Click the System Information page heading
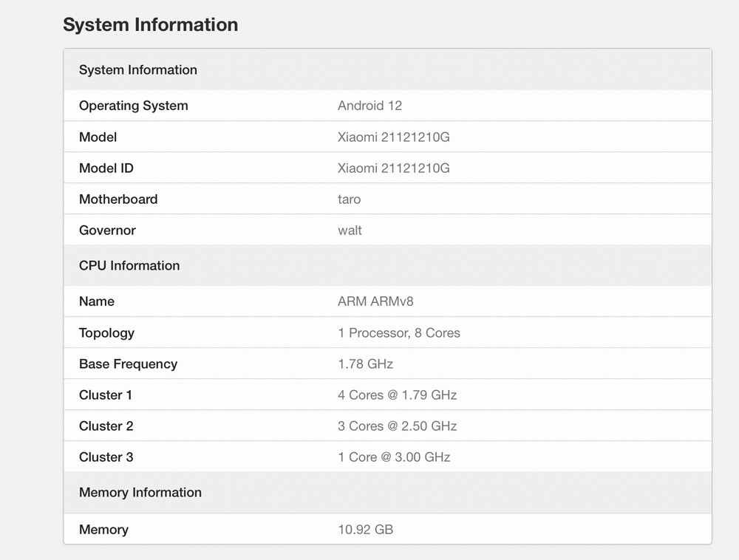This screenshot has height=560, width=739. click(150, 24)
